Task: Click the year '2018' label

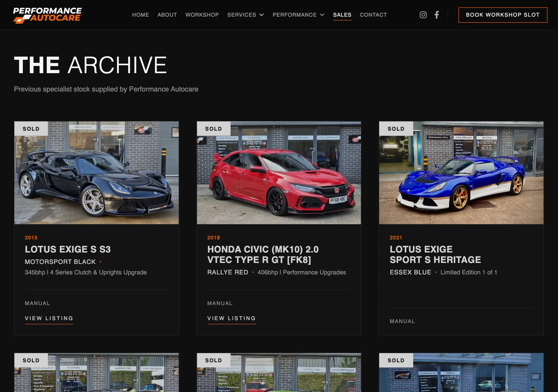Action: [x=213, y=237]
